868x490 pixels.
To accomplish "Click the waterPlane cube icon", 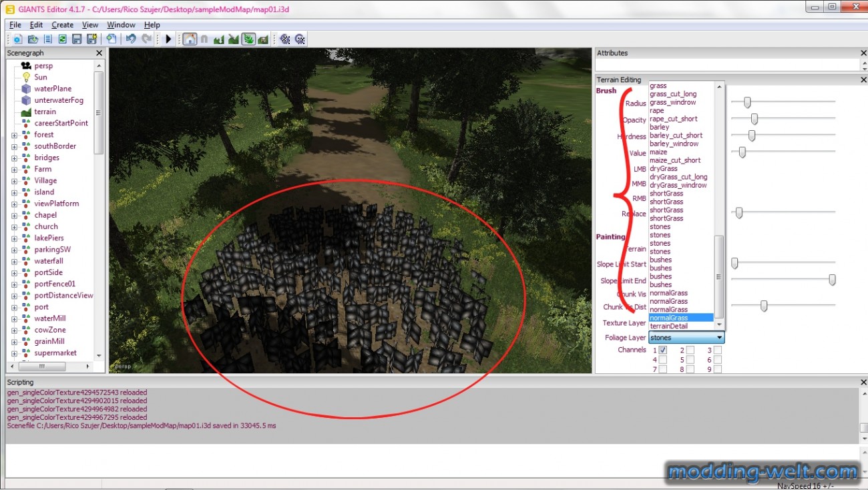I will coord(26,88).
